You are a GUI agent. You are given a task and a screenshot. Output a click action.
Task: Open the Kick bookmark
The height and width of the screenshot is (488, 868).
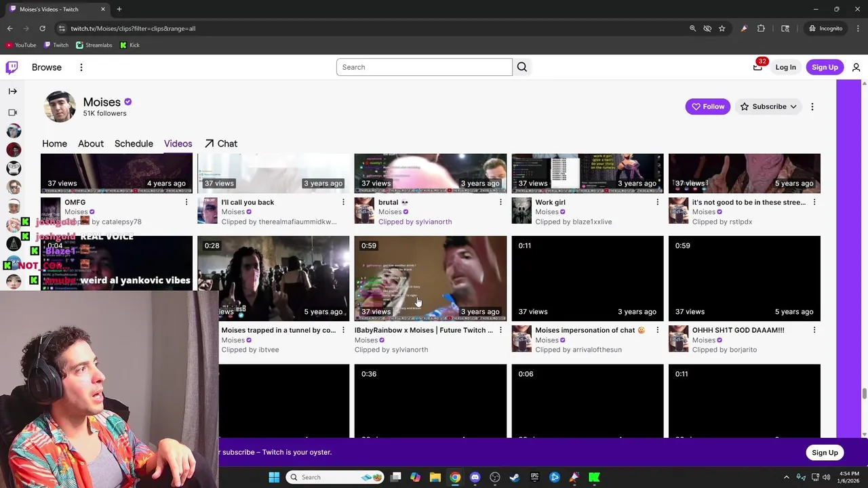pos(130,45)
